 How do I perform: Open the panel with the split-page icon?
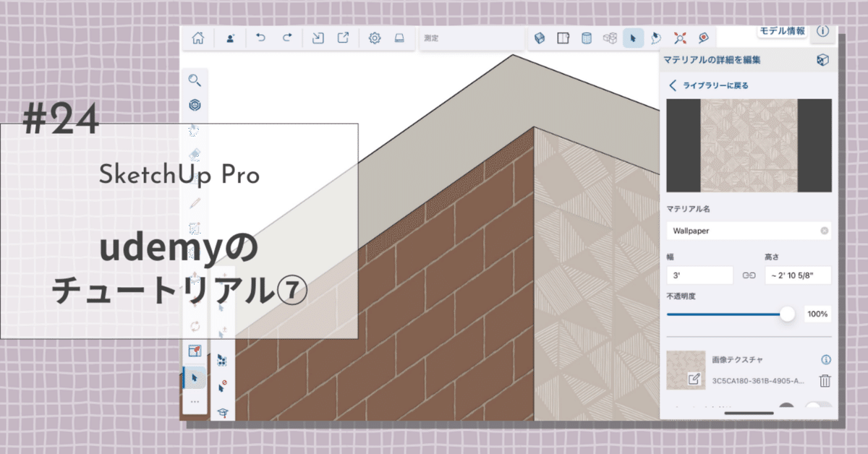[x=563, y=38]
